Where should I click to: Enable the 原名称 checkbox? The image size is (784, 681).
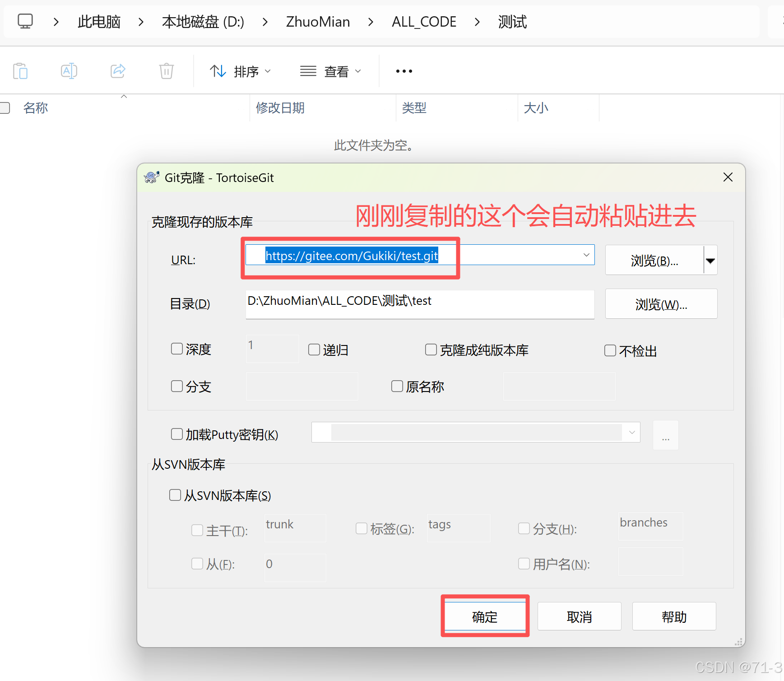point(397,386)
